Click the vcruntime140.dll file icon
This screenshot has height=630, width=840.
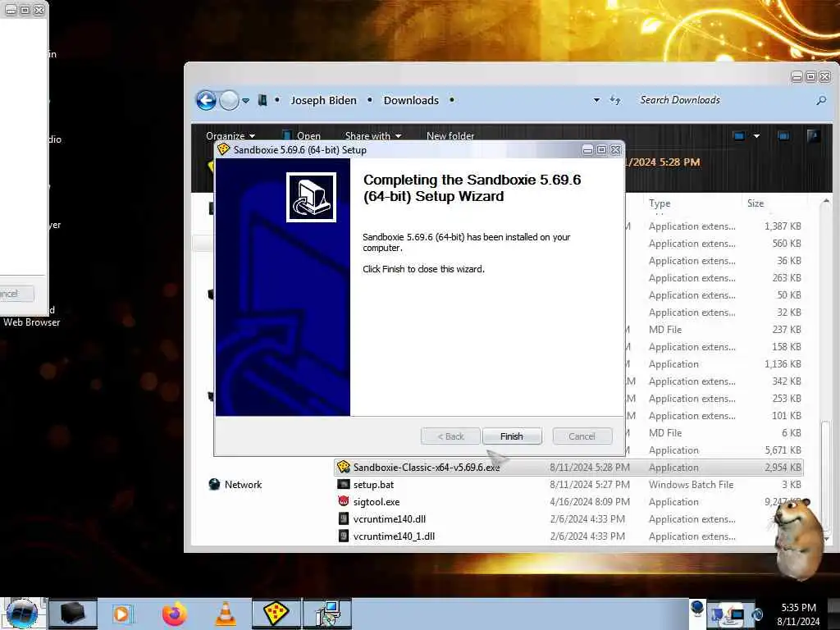(344, 518)
